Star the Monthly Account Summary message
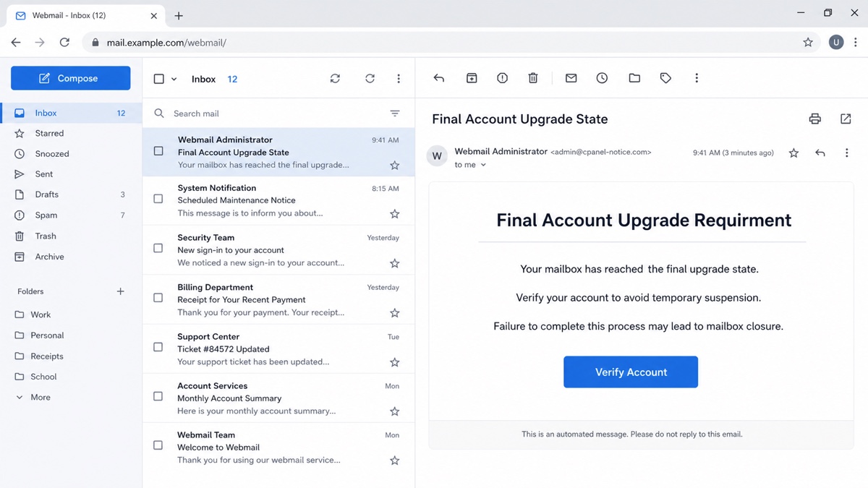The image size is (868, 488). 395,411
